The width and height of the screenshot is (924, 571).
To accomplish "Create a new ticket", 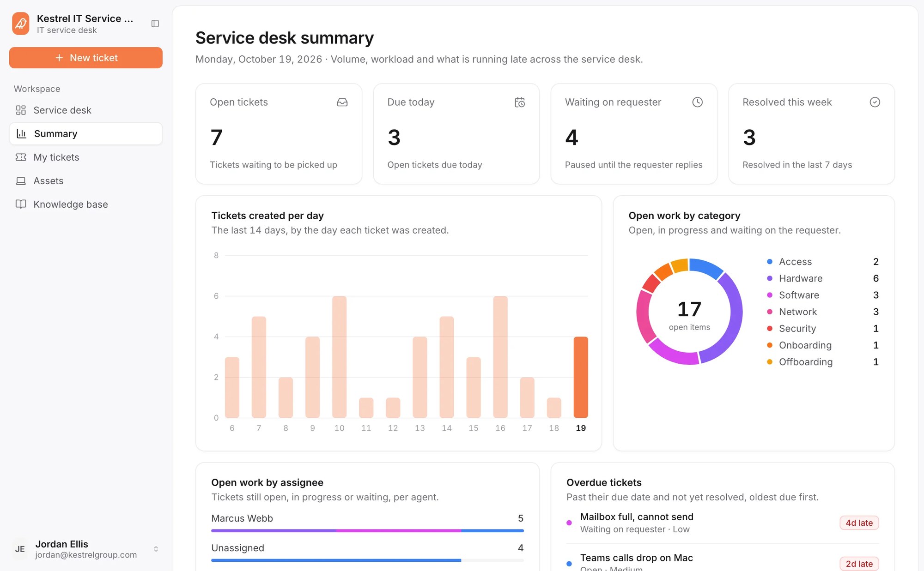I will [x=86, y=58].
